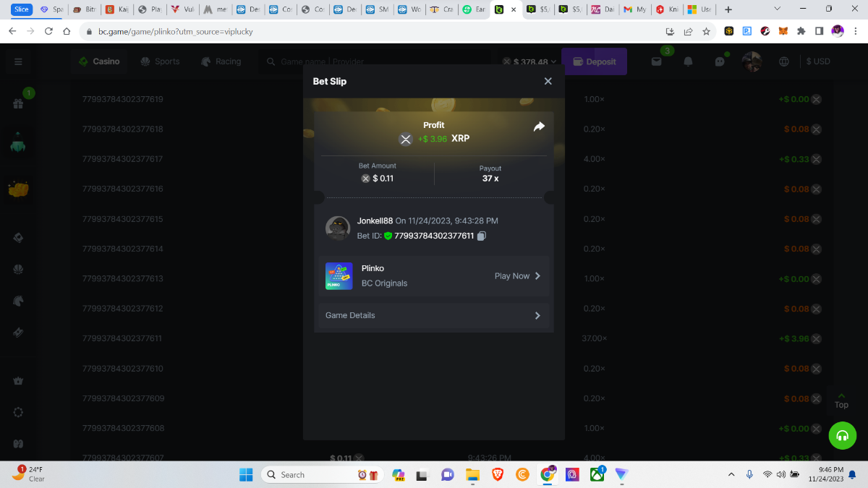This screenshot has width=868, height=488.
Task: Switch to the Racing tab
Action: point(221,61)
